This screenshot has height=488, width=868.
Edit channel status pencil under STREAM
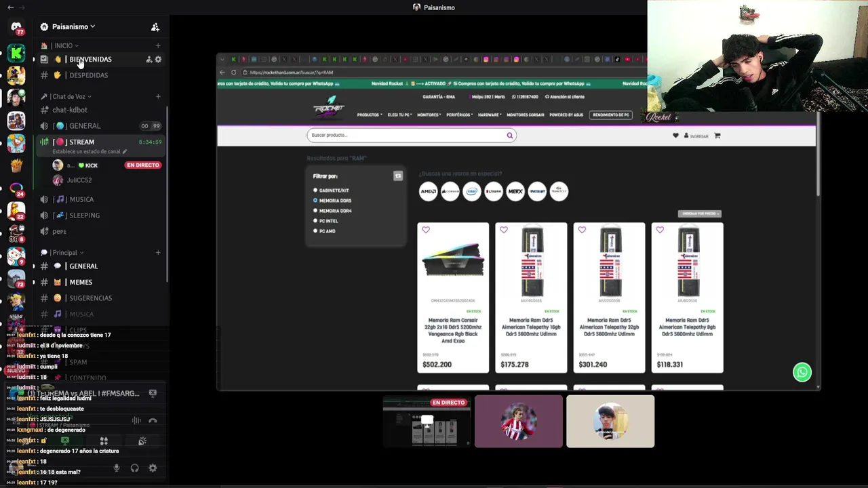pyautogui.click(x=124, y=152)
